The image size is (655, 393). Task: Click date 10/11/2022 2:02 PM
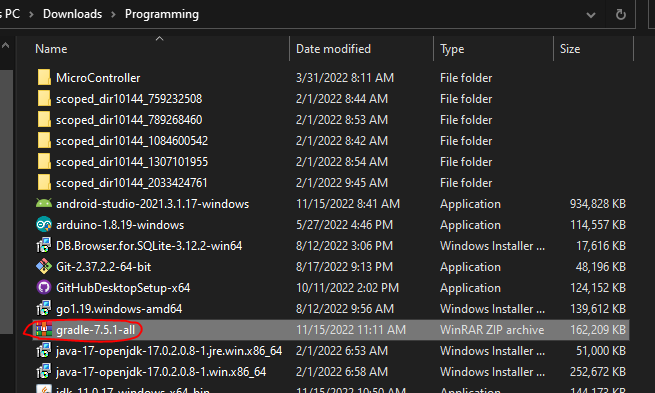[347, 288]
